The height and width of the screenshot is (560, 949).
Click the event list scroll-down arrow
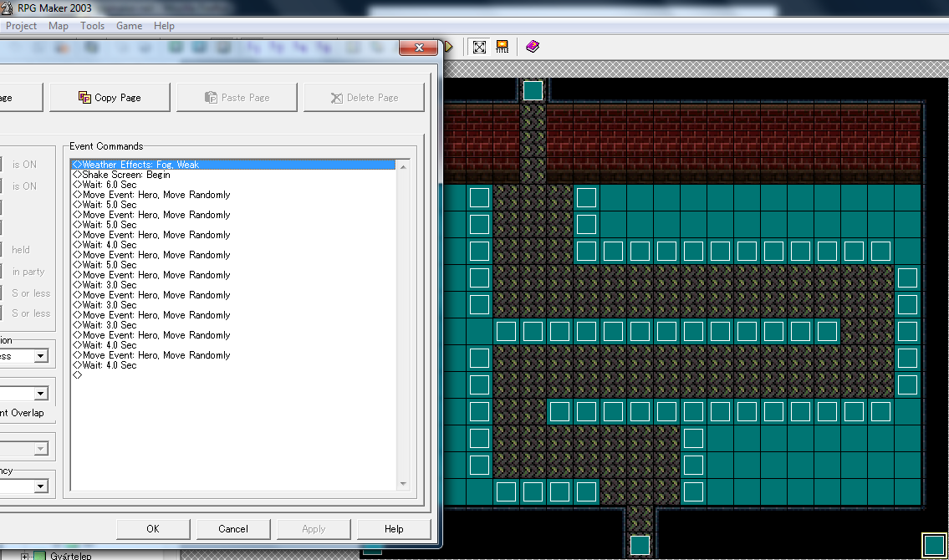point(403,483)
